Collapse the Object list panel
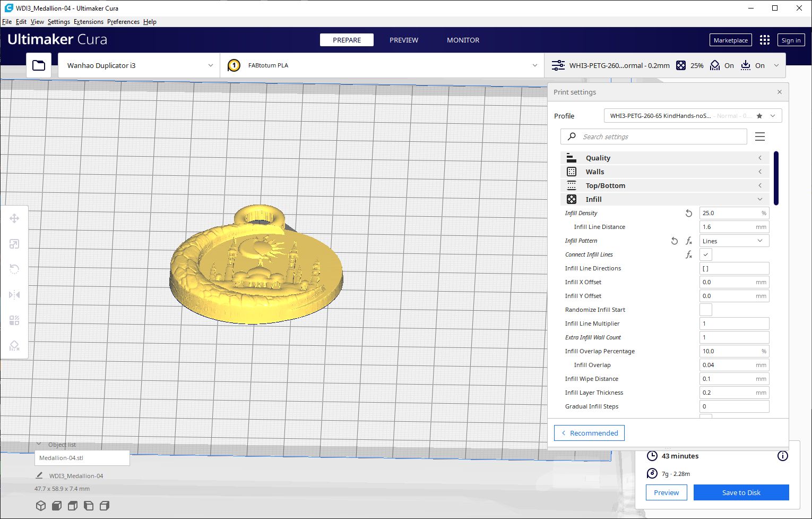 coord(39,445)
